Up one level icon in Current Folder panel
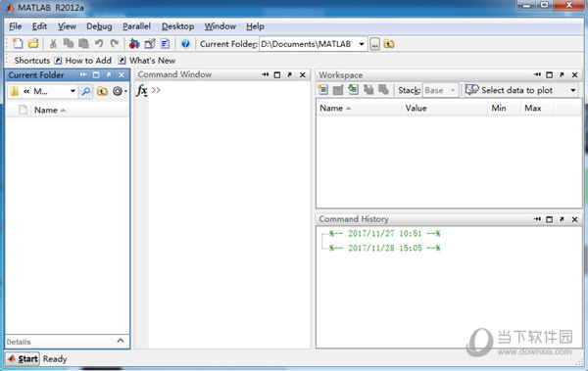The height and width of the screenshot is (371, 588). tap(102, 91)
